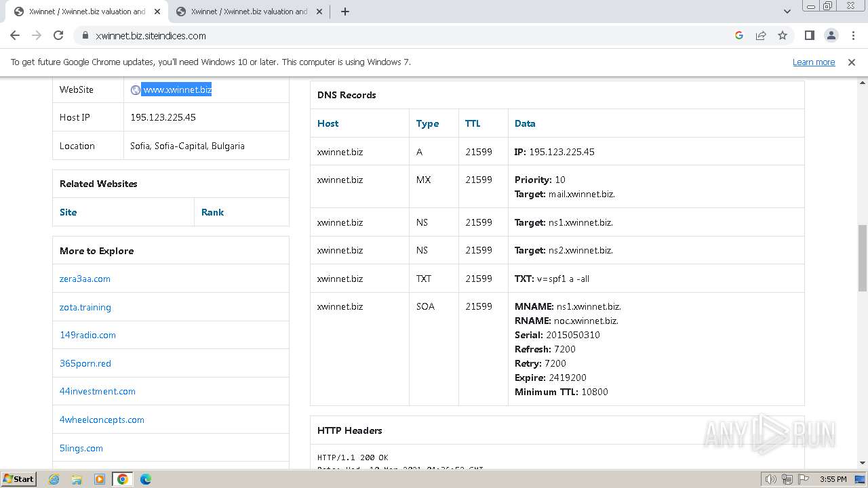Close the first Xwinnet tab
The width and height of the screenshot is (868, 488).
(157, 12)
